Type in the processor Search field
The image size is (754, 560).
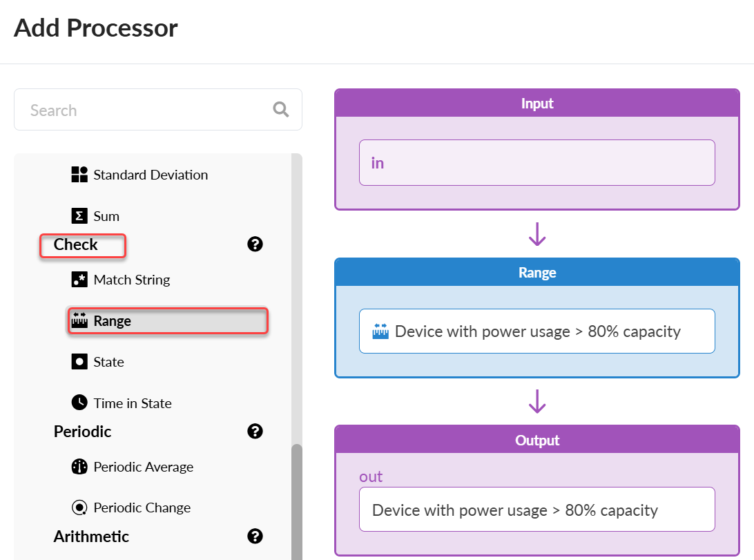(x=145, y=110)
